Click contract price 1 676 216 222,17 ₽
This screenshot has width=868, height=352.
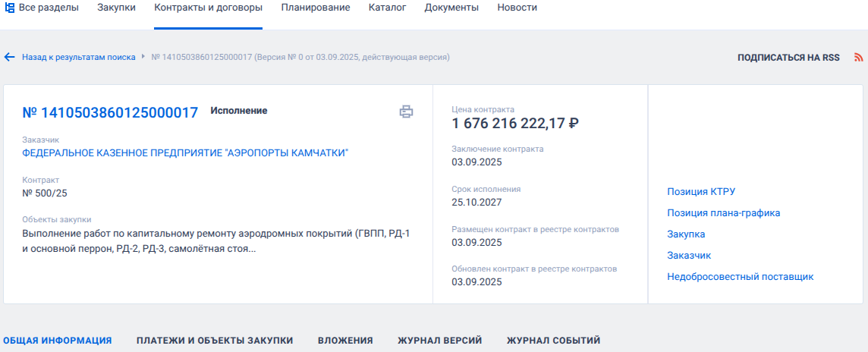click(515, 124)
